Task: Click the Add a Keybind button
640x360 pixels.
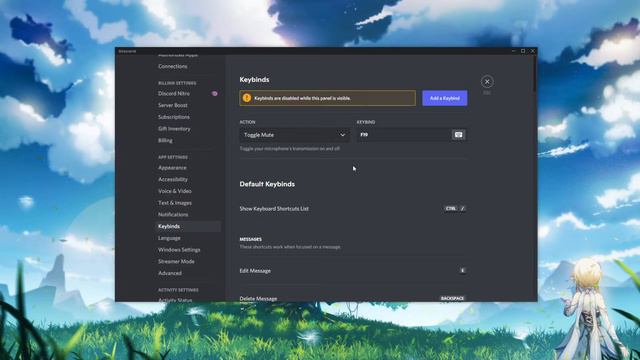Action: click(x=444, y=98)
